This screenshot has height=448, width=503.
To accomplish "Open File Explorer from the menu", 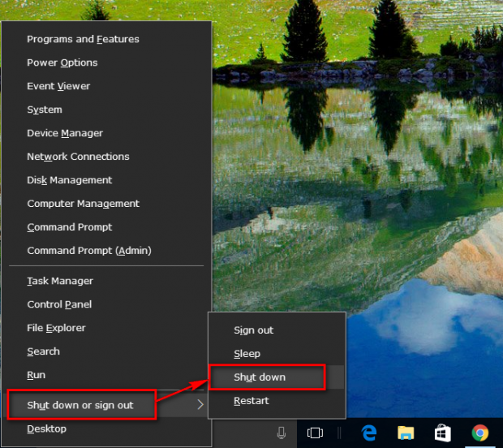I will pos(106,328).
